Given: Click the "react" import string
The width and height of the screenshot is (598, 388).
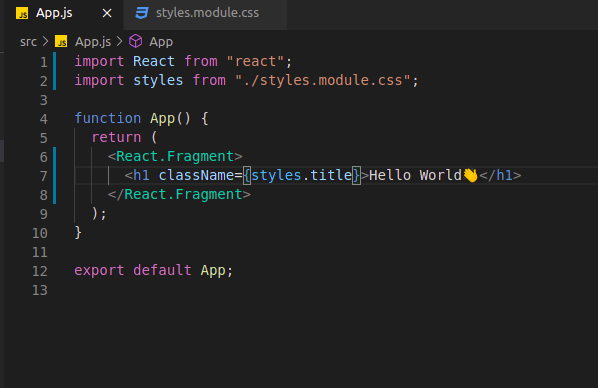Looking at the screenshot, I should [x=255, y=61].
